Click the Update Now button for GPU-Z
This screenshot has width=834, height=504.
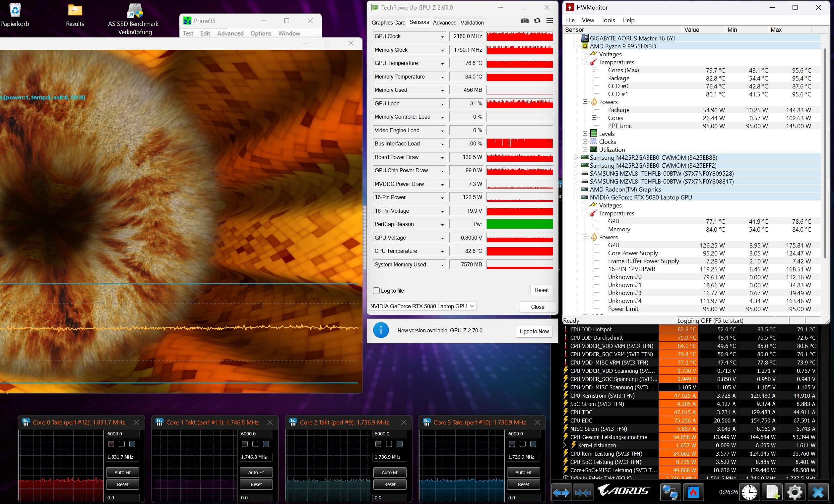pos(534,331)
